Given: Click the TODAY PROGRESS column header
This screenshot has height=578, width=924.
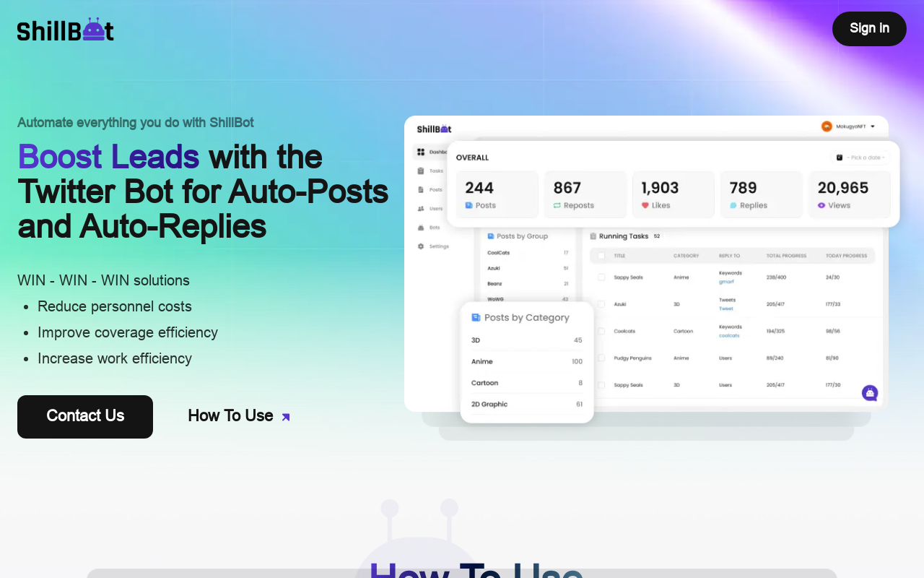Looking at the screenshot, I should click(x=847, y=256).
